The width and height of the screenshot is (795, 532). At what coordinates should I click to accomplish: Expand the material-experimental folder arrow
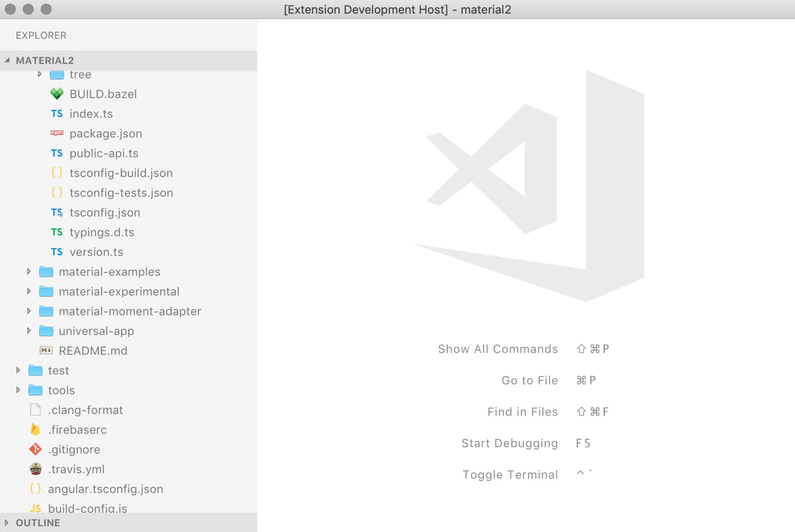(x=29, y=291)
